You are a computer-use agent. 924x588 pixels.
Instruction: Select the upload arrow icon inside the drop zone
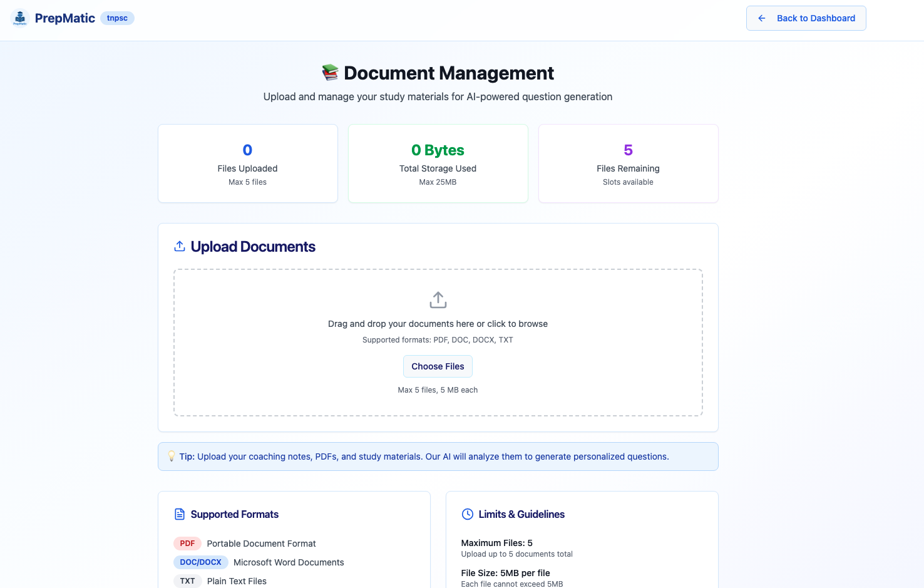tap(438, 299)
